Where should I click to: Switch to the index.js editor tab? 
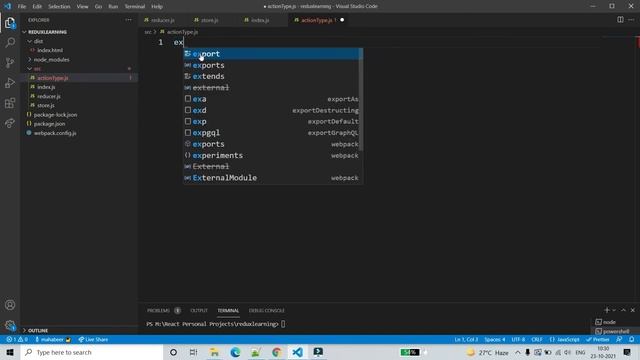tap(260, 20)
